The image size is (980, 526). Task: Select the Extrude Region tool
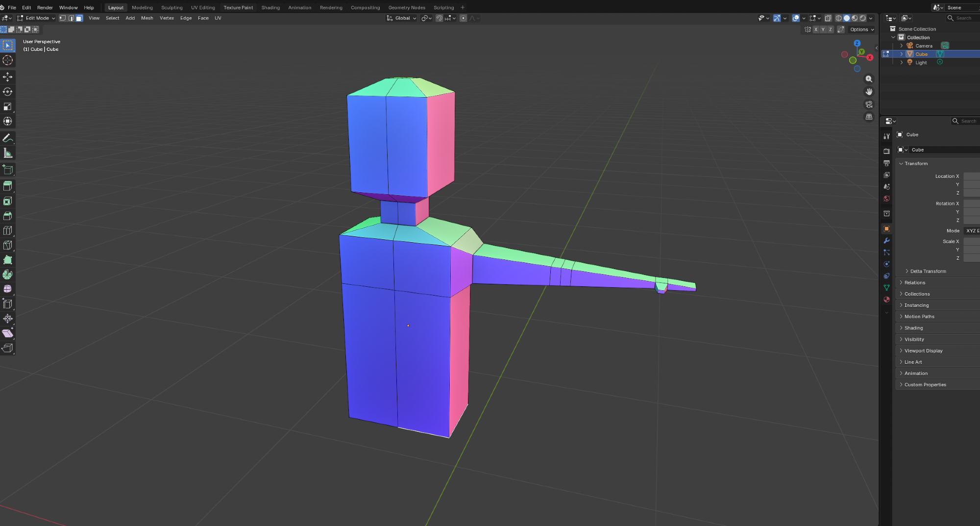pos(8,186)
